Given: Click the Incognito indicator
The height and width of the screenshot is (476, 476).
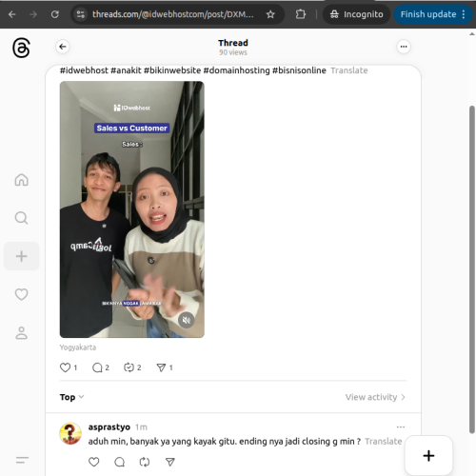Looking at the screenshot, I should [356, 14].
